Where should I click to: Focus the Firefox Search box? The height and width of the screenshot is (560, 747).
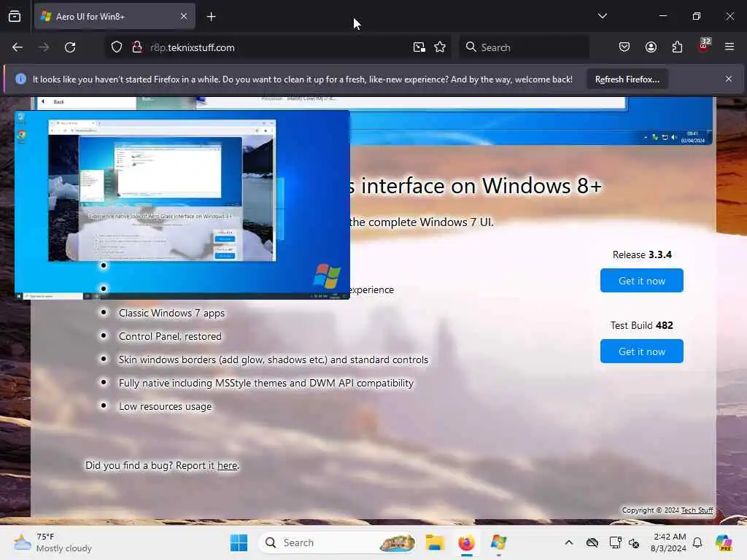tap(524, 47)
